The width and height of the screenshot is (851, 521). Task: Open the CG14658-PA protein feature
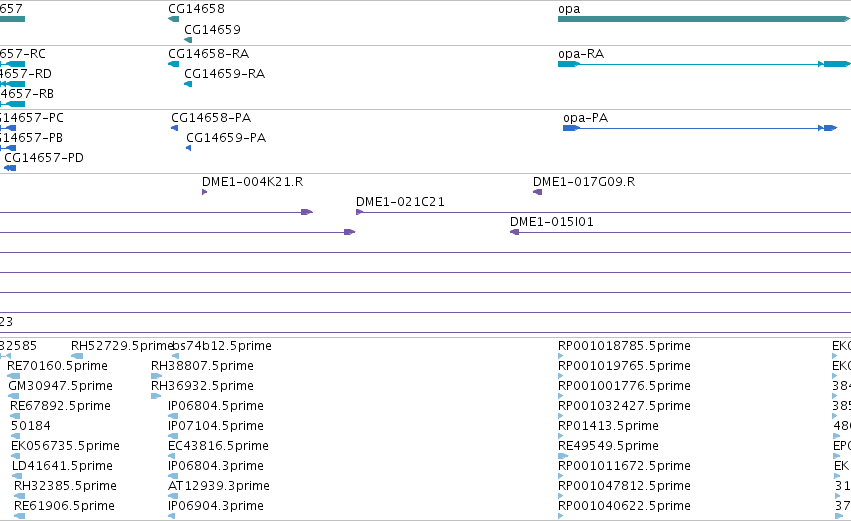click(x=211, y=118)
